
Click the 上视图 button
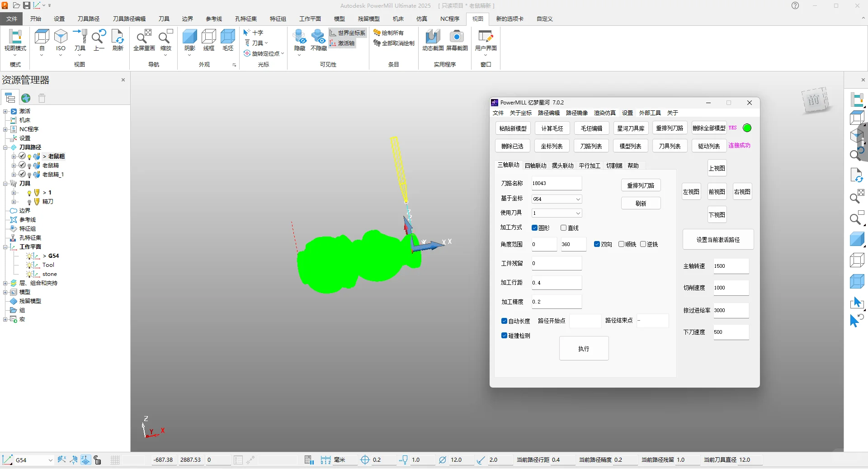pyautogui.click(x=717, y=168)
